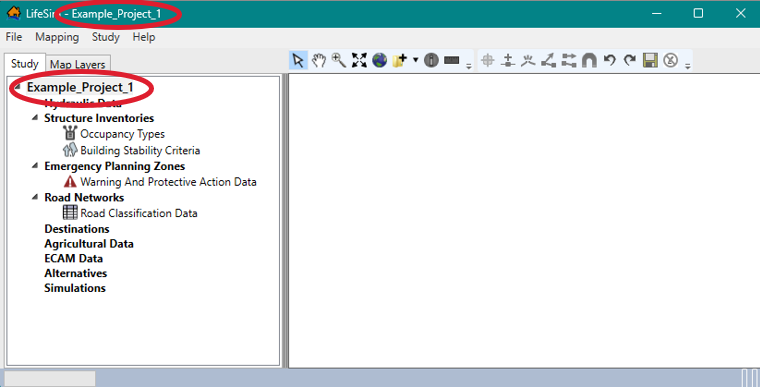This screenshot has width=760, height=387.
Task: Switch to the Map Layers tab
Action: (78, 64)
